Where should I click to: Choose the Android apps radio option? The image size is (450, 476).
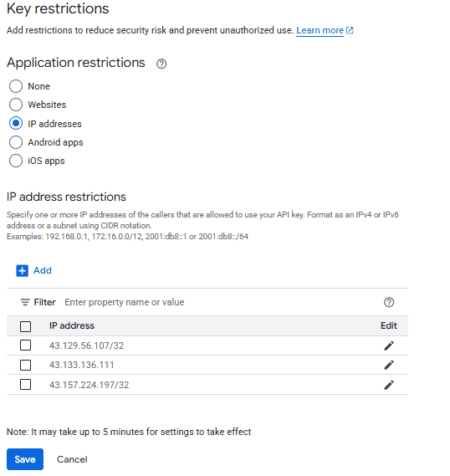pos(16,142)
